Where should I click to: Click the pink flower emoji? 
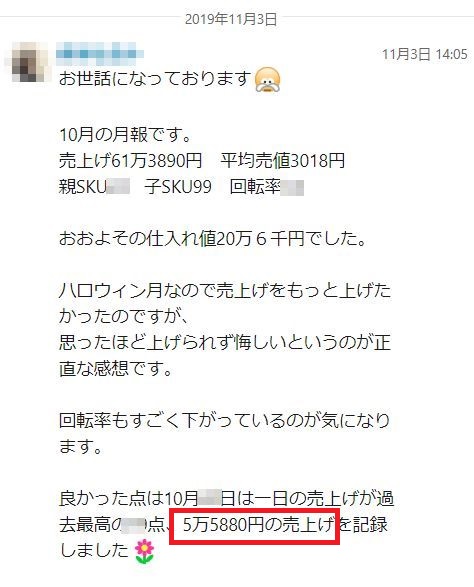pos(145,551)
